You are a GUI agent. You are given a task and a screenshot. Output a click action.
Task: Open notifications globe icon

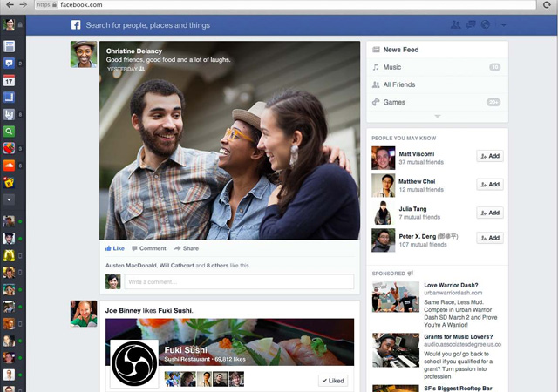tap(486, 25)
